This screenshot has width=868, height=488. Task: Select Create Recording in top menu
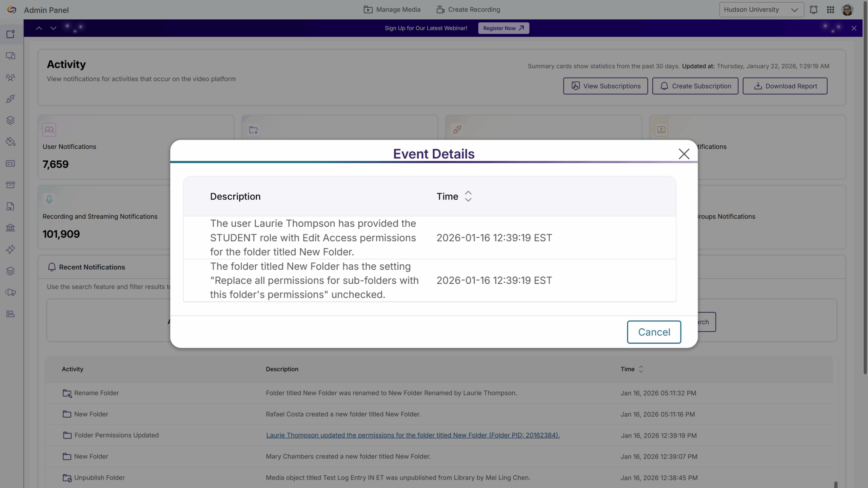click(468, 10)
